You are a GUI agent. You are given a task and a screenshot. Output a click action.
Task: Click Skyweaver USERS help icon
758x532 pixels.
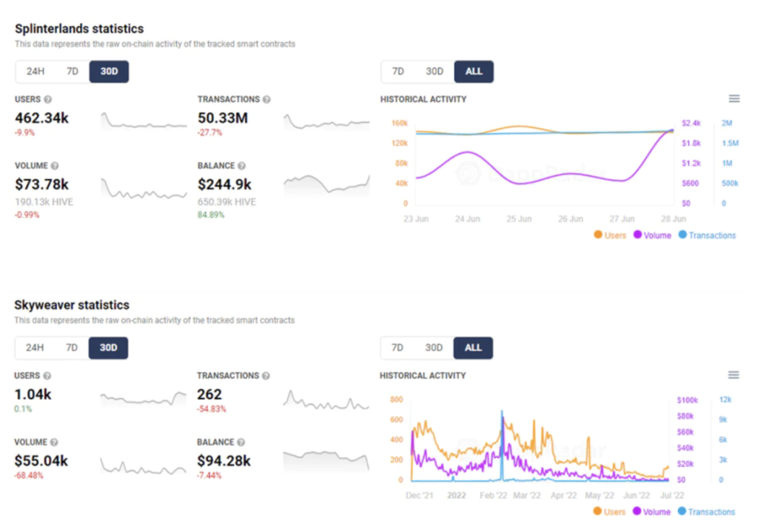(x=47, y=376)
